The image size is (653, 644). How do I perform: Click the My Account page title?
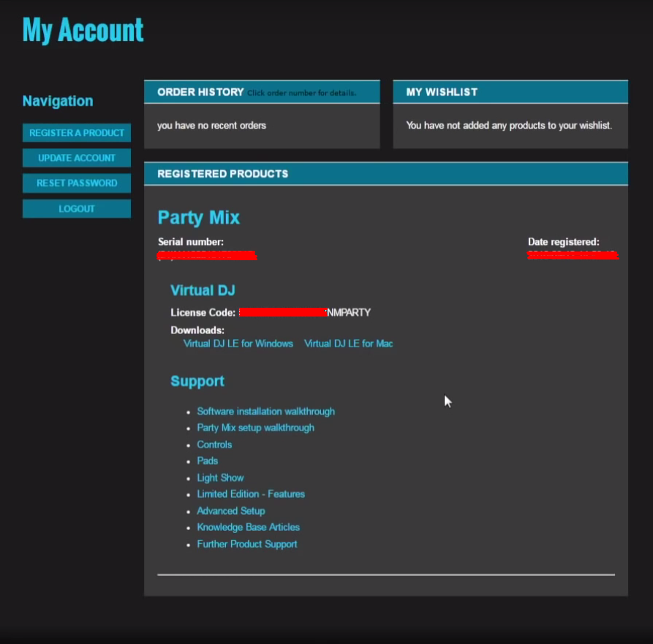point(83,30)
